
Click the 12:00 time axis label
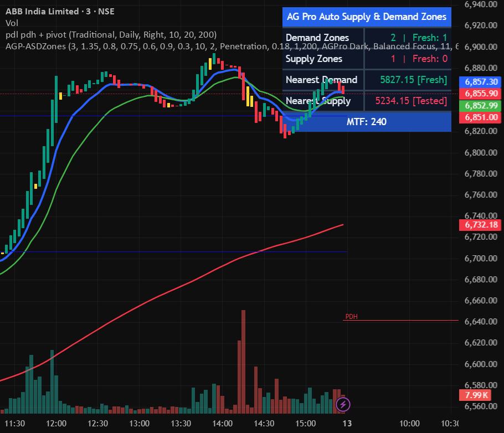tap(56, 424)
